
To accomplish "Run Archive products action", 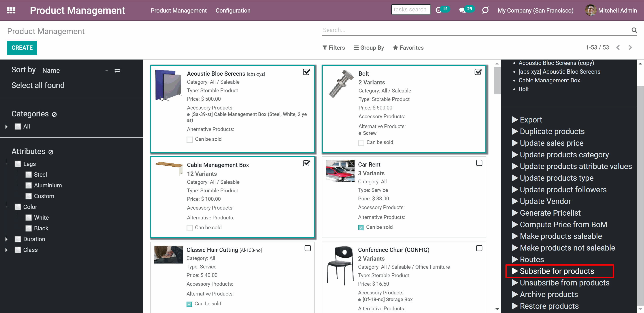I will (x=545, y=294).
